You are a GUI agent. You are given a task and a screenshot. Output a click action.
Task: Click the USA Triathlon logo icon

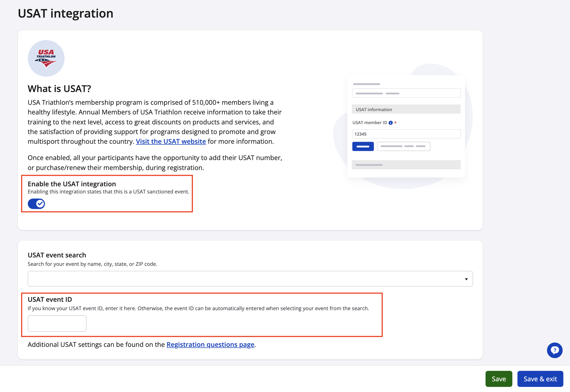[46, 58]
